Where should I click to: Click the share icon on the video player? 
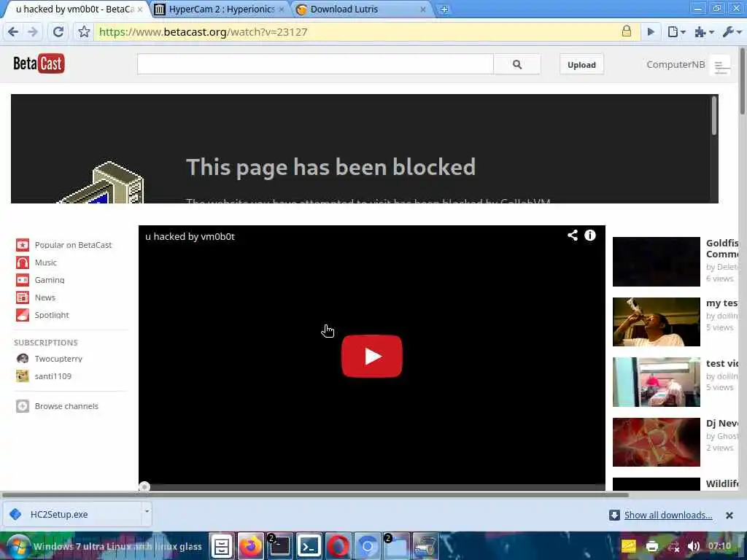[572, 236]
